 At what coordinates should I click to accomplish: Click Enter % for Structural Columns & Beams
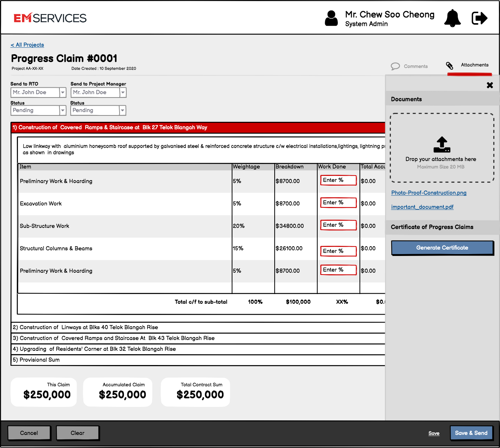click(x=338, y=251)
